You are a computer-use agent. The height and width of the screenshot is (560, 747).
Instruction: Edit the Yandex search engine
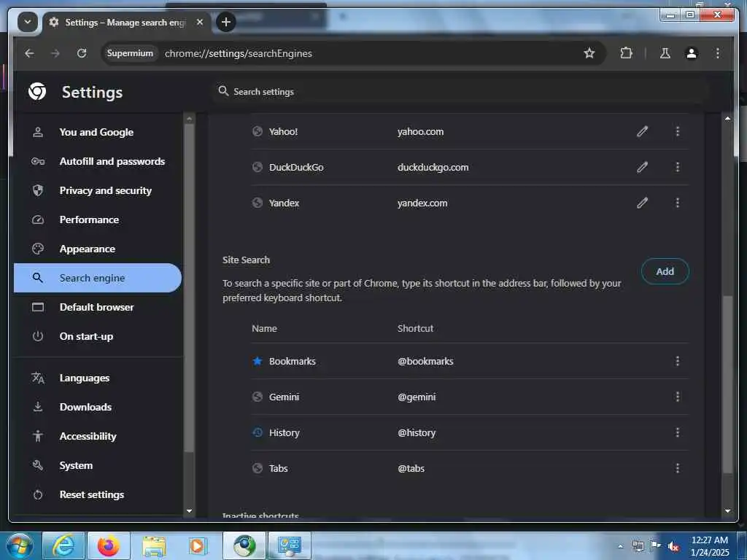click(642, 203)
